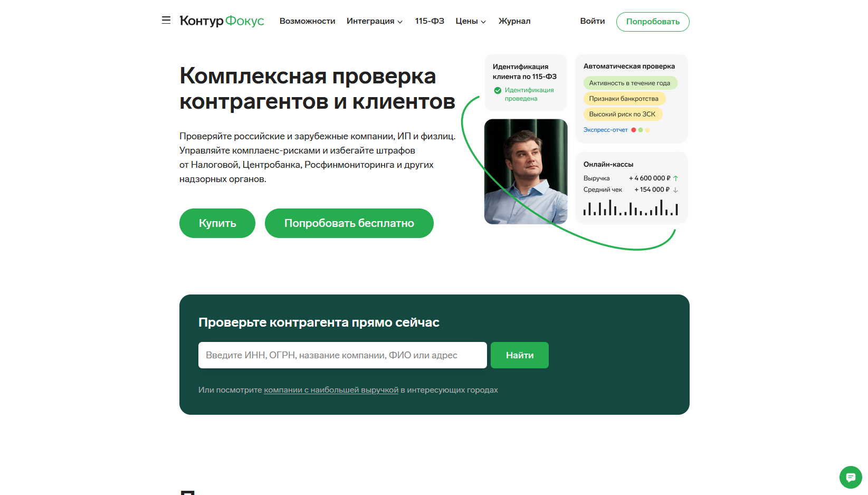Viewport: 868px width, 495px height.
Task: Click the average-check down-arrow icon
Action: coord(675,190)
